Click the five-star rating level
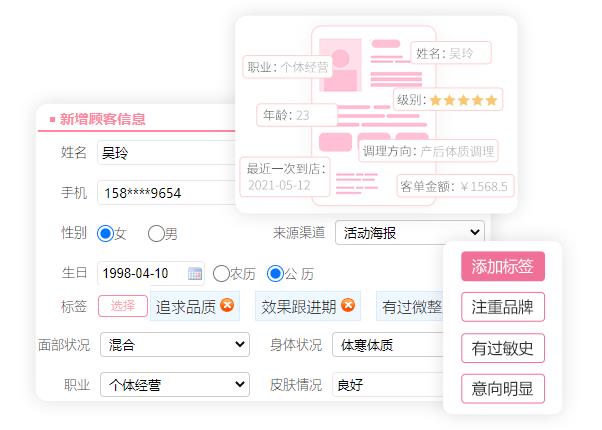The width and height of the screenshot is (602, 430). click(x=463, y=100)
